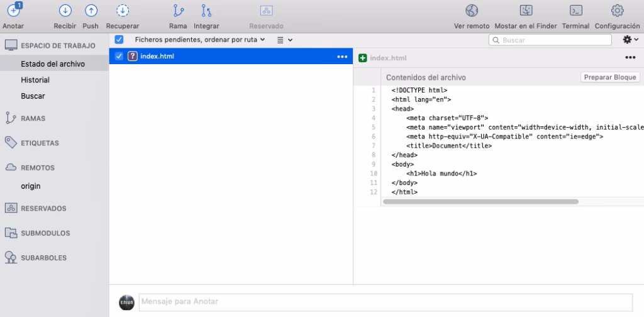This screenshot has width=644, height=317.
Task: Open Configuración gear icon
Action: [x=618, y=11]
